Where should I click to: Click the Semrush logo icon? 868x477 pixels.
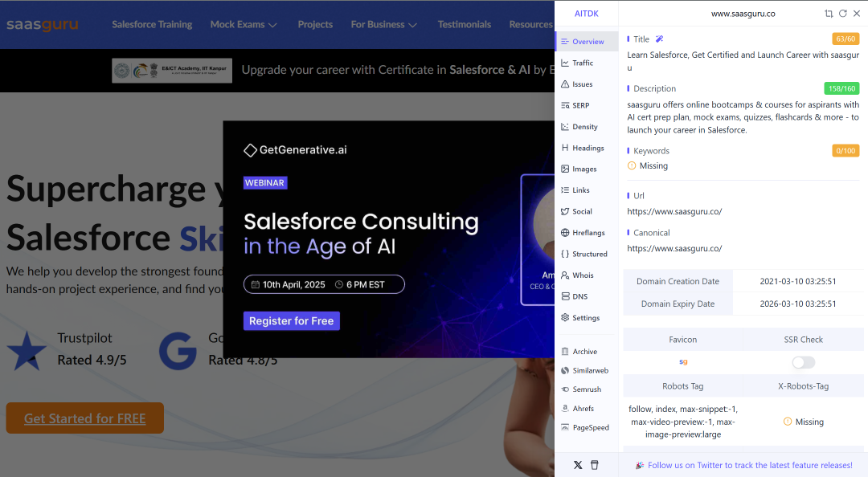coord(565,389)
